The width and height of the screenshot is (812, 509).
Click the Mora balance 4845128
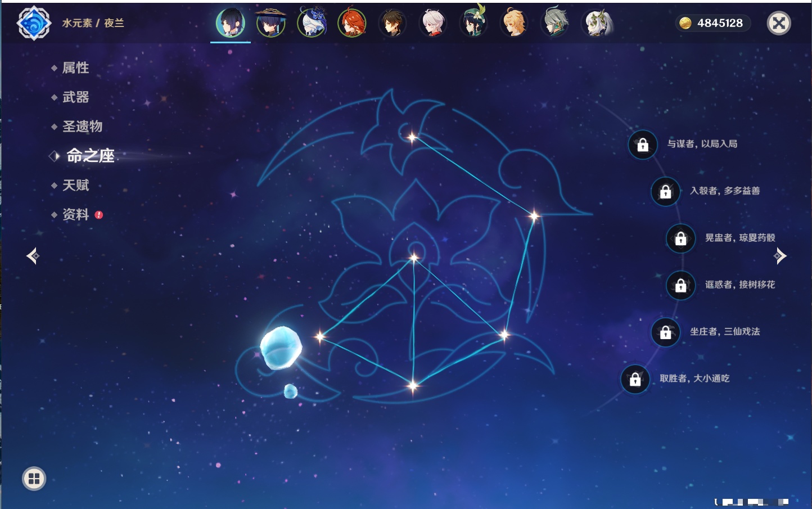[720, 23]
